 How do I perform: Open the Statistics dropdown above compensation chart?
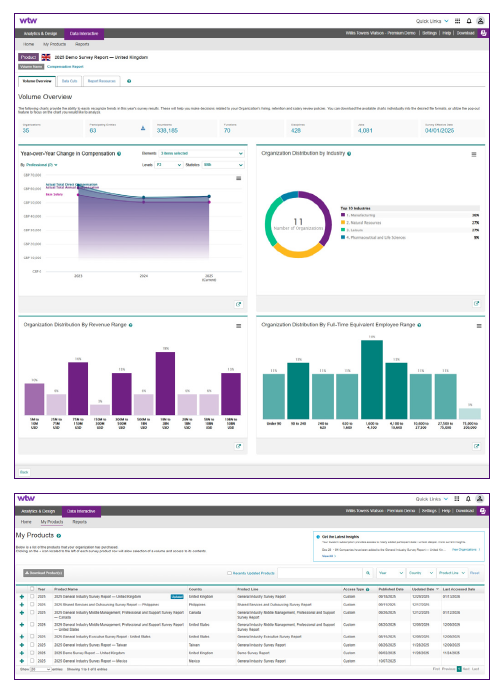[223, 165]
